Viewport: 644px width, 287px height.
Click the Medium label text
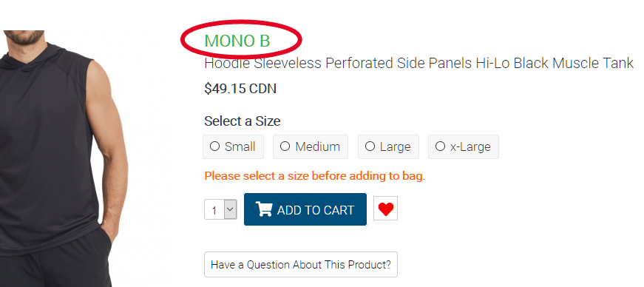pos(318,146)
